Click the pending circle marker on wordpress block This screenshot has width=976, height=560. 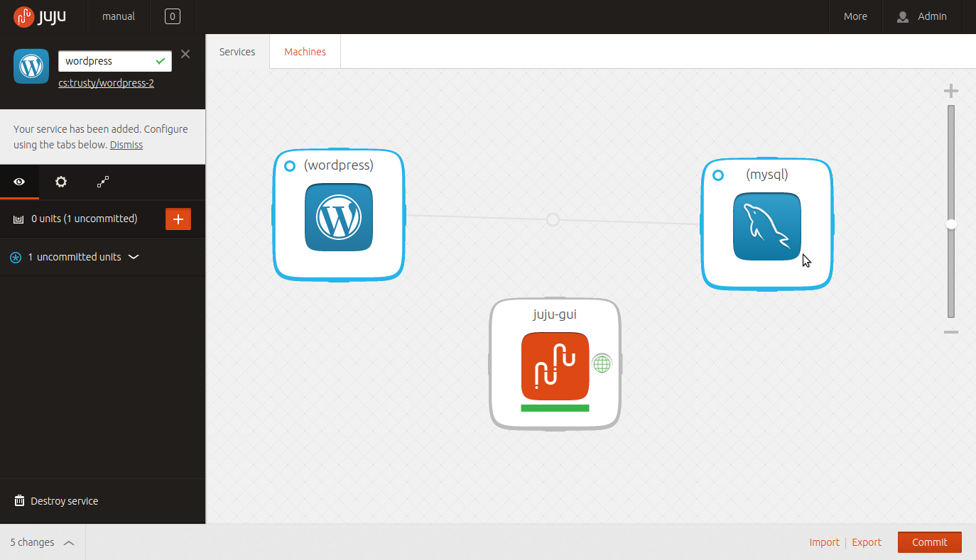click(x=290, y=166)
